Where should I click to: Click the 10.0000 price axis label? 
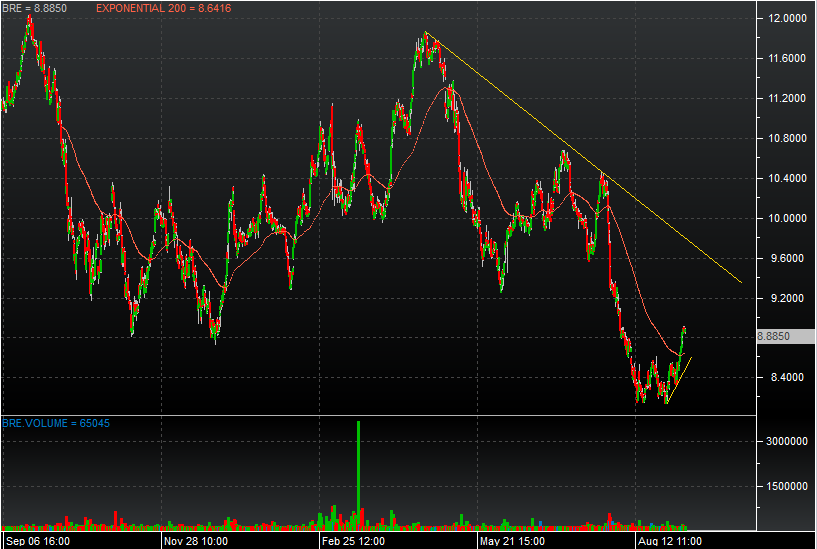pos(787,218)
